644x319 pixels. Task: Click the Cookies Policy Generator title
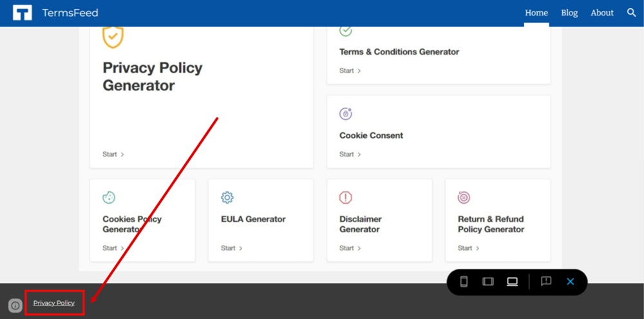[x=132, y=224]
